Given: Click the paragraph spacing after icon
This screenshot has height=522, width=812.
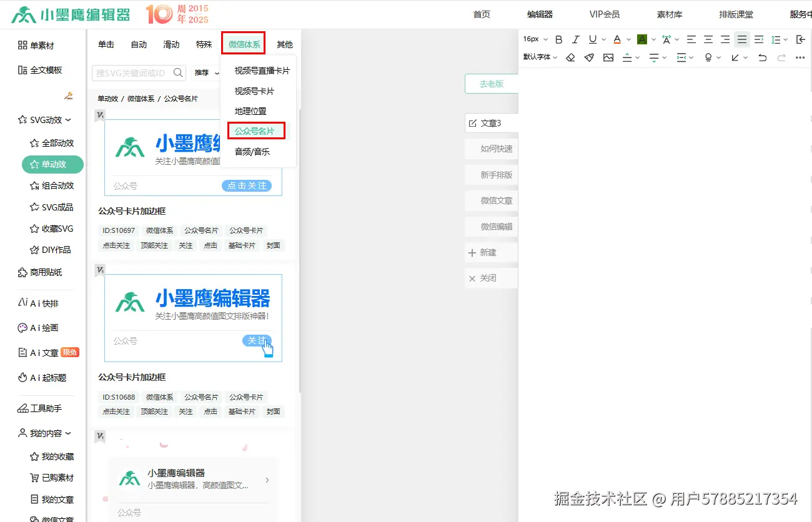Looking at the screenshot, I should click(x=654, y=57).
